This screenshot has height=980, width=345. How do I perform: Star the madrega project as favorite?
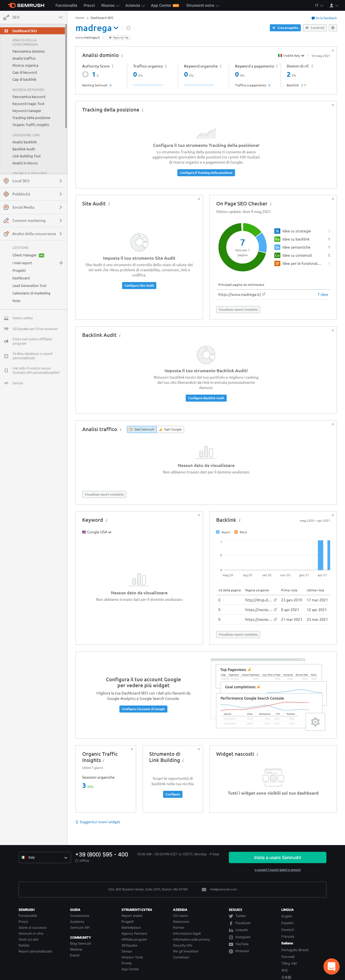coord(128,28)
